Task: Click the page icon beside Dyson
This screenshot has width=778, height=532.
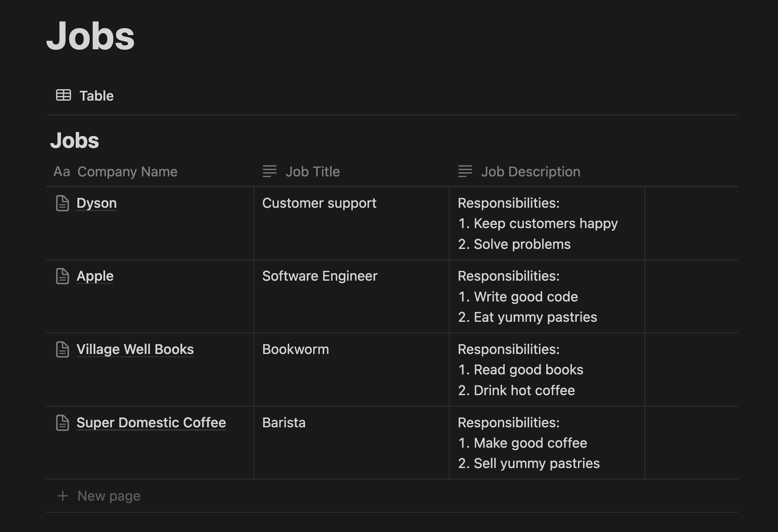Action: click(x=62, y=203)
